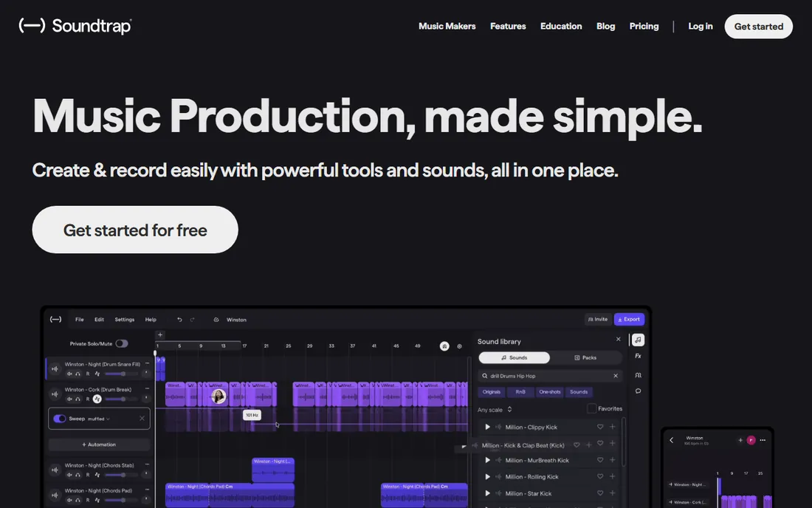Go to the Education page

pyautogui.click(x=561, y=26)
